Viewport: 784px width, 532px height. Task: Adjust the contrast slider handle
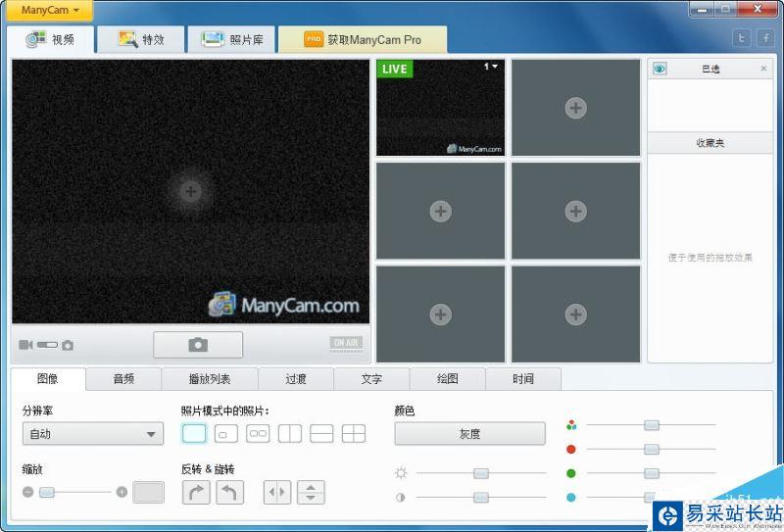click(481, 497)
